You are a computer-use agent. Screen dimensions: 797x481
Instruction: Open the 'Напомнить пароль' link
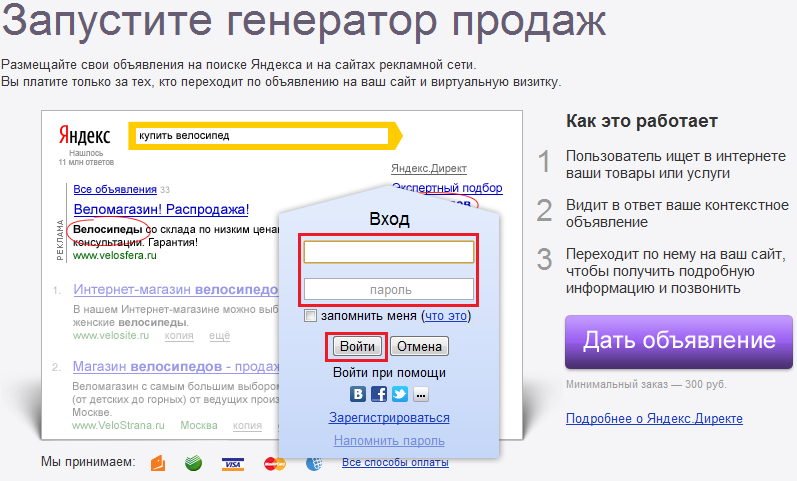click(389, 441)
